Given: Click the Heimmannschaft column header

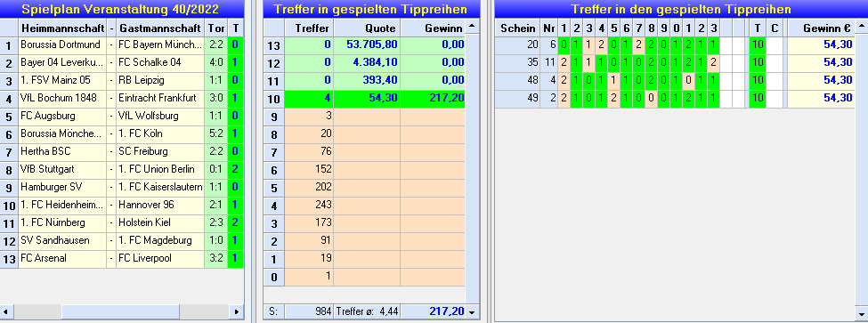Looking at the screenshot, I should pos(61,28).
